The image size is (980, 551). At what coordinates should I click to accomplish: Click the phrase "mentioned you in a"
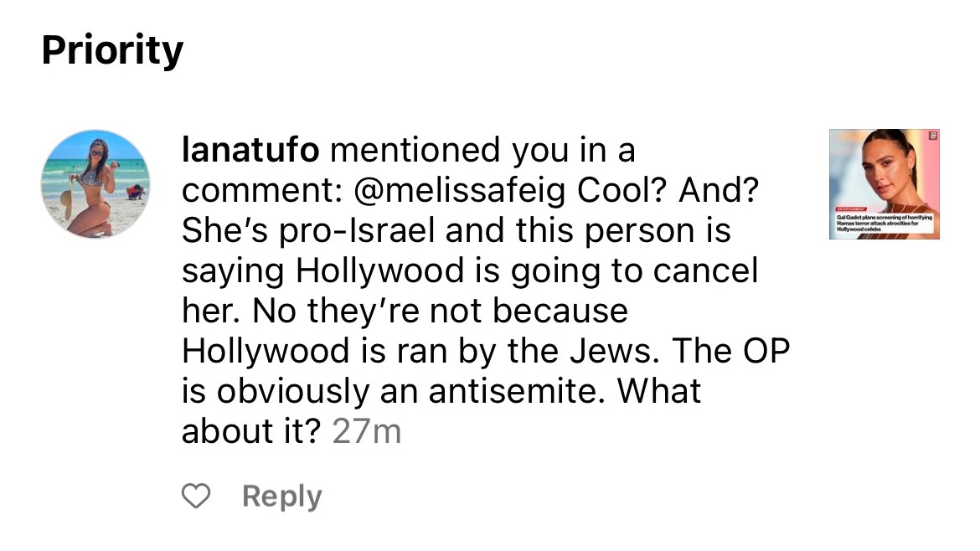pyautogui.click(x=483, y=151)
